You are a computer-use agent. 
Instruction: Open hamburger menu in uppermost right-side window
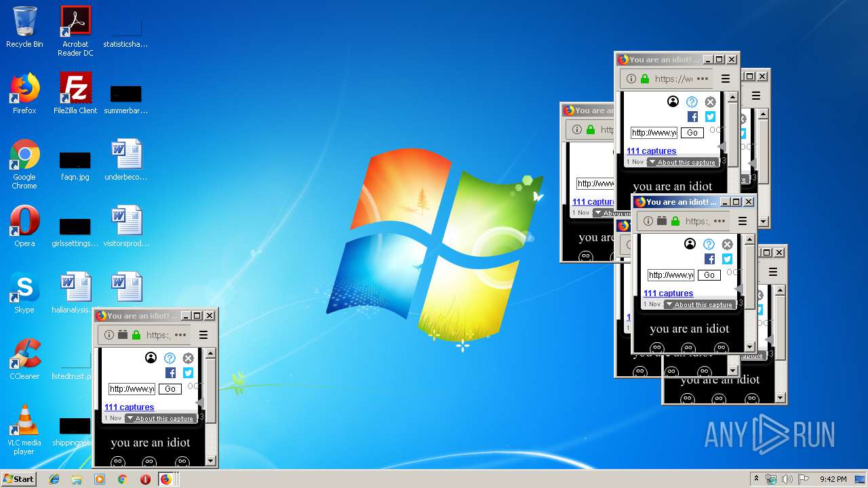pos(726,79)
